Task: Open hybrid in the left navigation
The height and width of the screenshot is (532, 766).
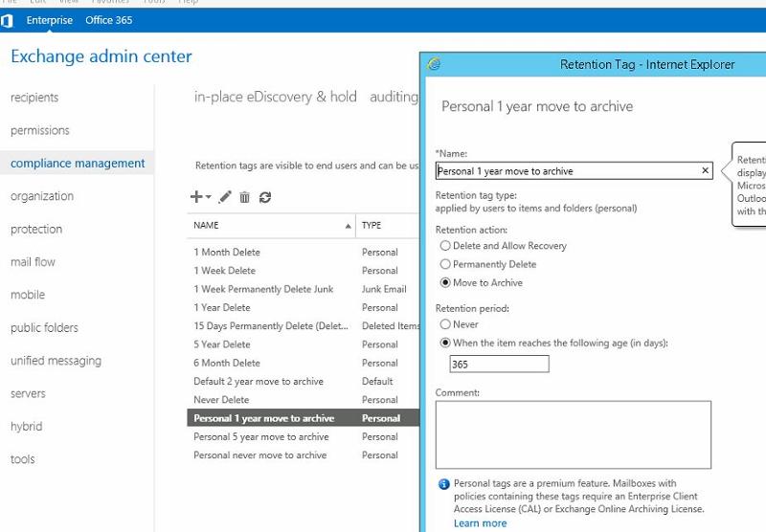Action: coord(27,427)
